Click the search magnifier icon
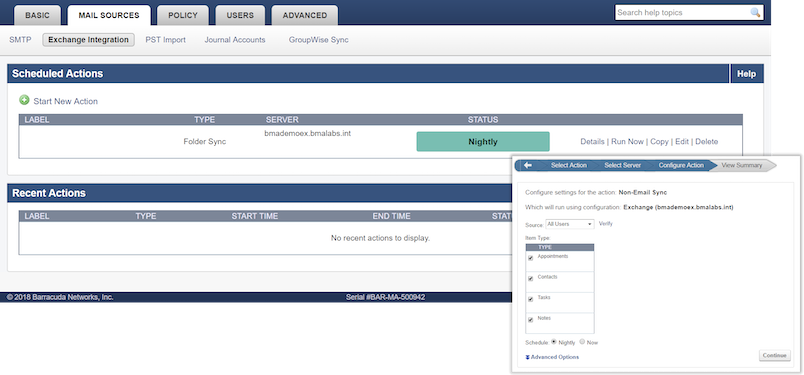 point(755,12)
